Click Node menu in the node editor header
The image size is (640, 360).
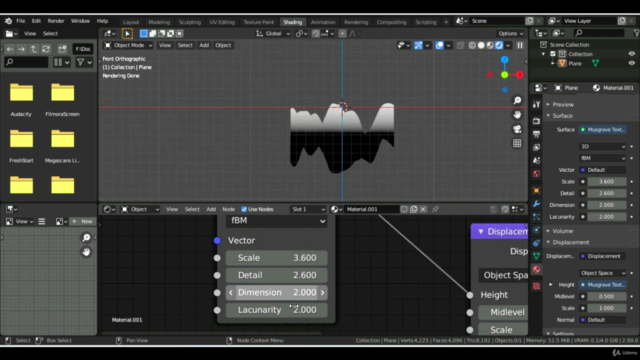click(x=229, y=209)
